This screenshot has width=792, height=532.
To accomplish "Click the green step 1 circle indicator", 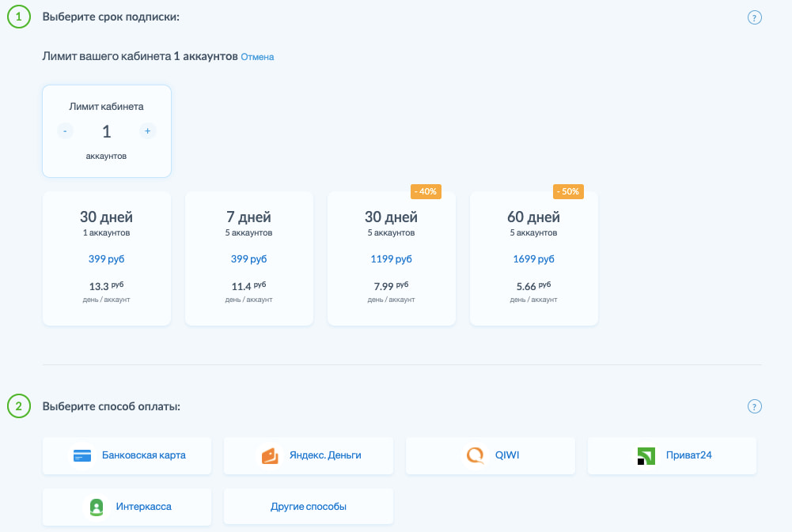I will (17, 16).
